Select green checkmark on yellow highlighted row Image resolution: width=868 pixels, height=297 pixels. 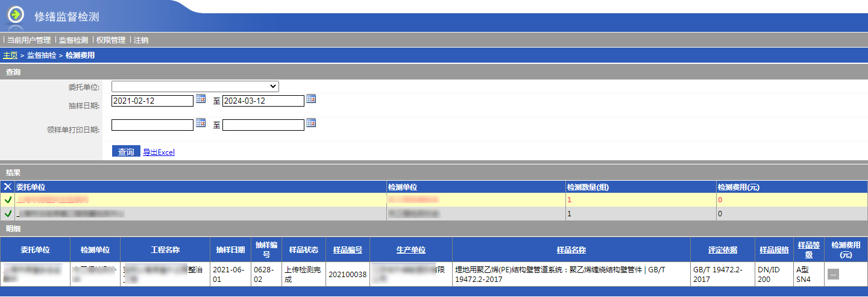pos(8,199)
